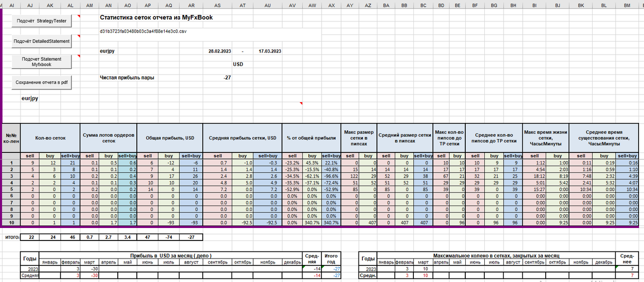The width and height of the screenshot is (644, 282).
Task: Select the -62.1% cell in row 3
Action: (x=313, y=176)
